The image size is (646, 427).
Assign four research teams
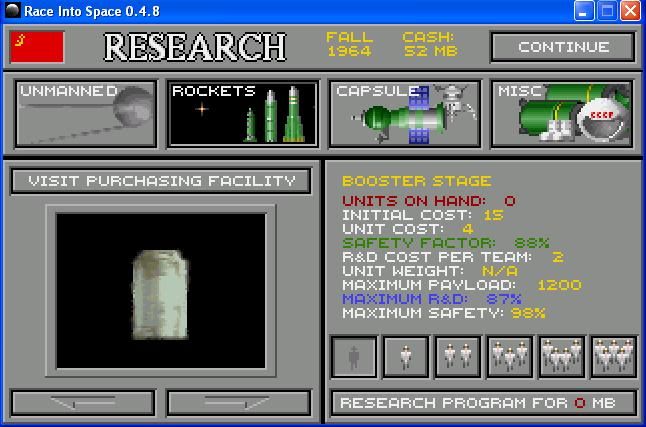pos(562,357)
